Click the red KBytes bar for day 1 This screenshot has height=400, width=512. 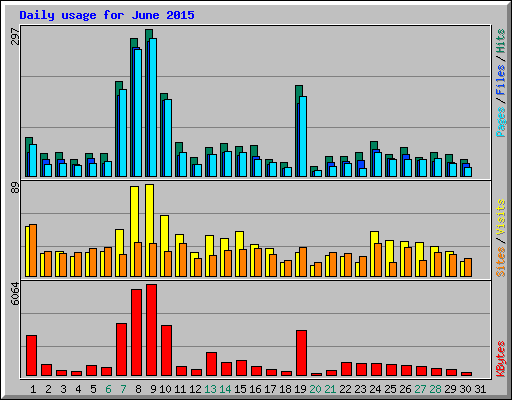point(31,356)
